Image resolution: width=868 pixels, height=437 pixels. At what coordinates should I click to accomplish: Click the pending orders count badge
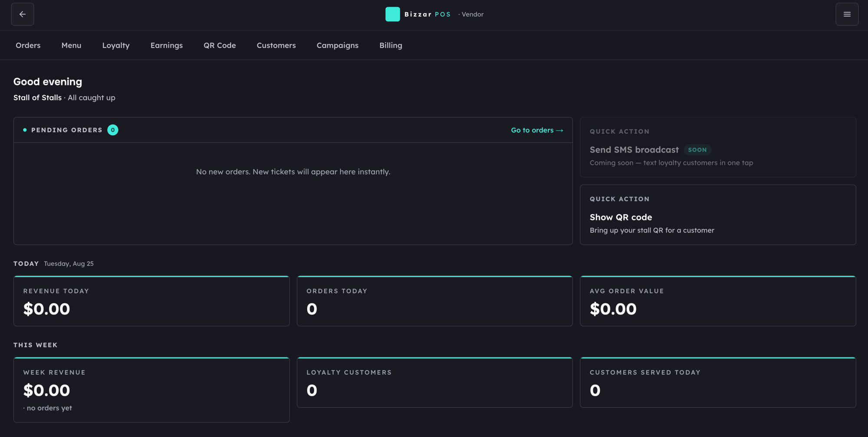[x=113, y=130]
